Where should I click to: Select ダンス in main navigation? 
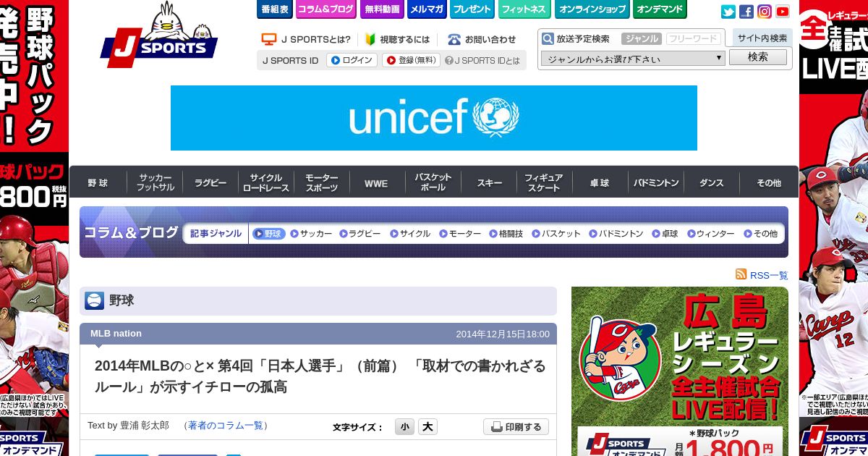[x=711, y=182]
